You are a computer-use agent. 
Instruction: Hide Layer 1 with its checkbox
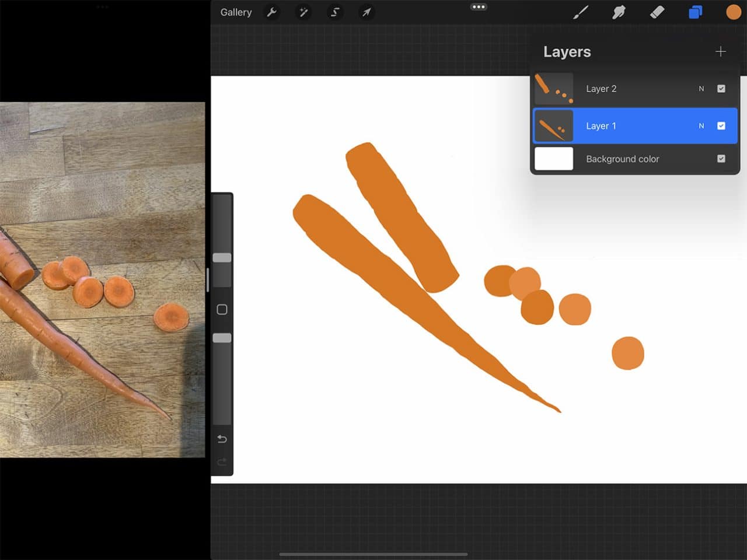721,125
